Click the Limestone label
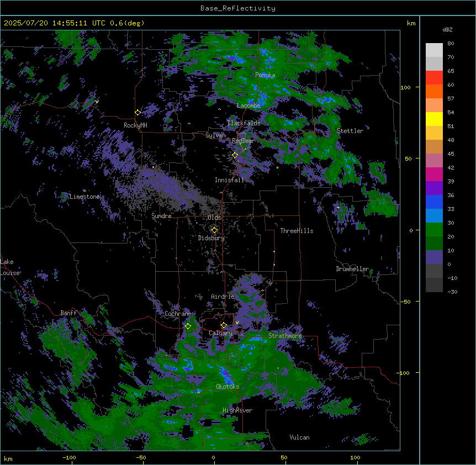476x465 pixels. click(84, 197)
